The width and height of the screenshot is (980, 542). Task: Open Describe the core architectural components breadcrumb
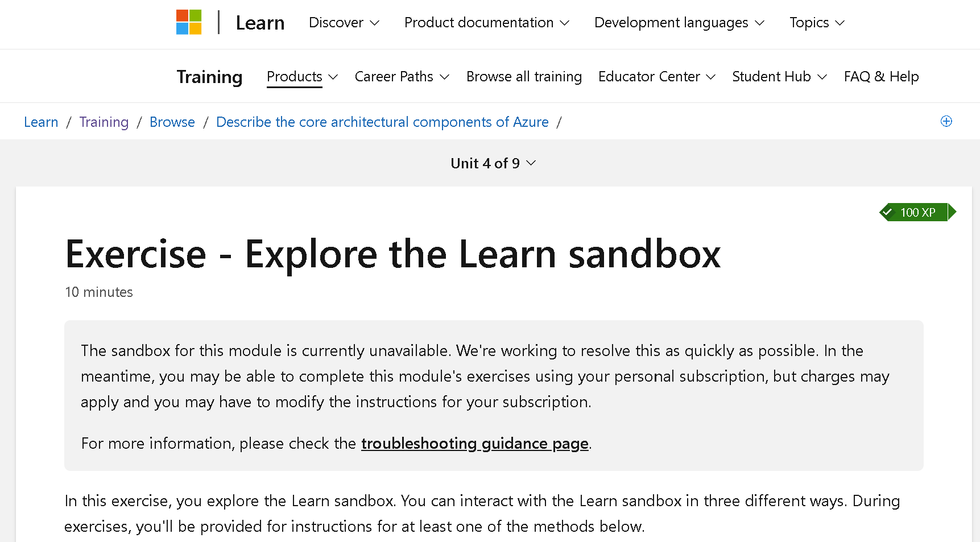coord(382,122)
